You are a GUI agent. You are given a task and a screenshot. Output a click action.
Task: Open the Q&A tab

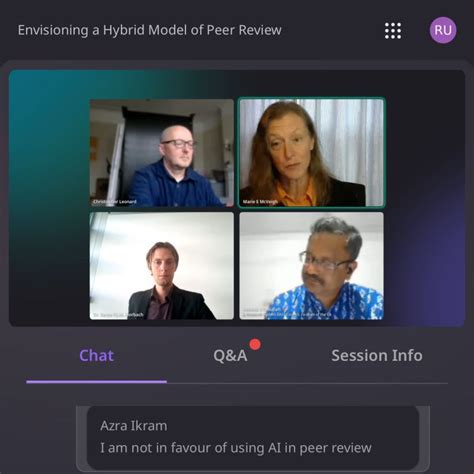pyautogui.click(x=230, y=356)
